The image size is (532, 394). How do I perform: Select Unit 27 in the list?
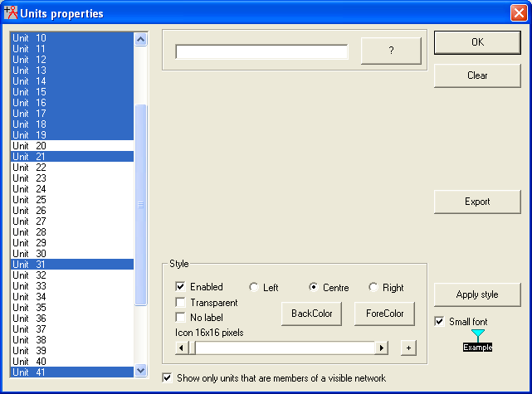coord(72,221)
